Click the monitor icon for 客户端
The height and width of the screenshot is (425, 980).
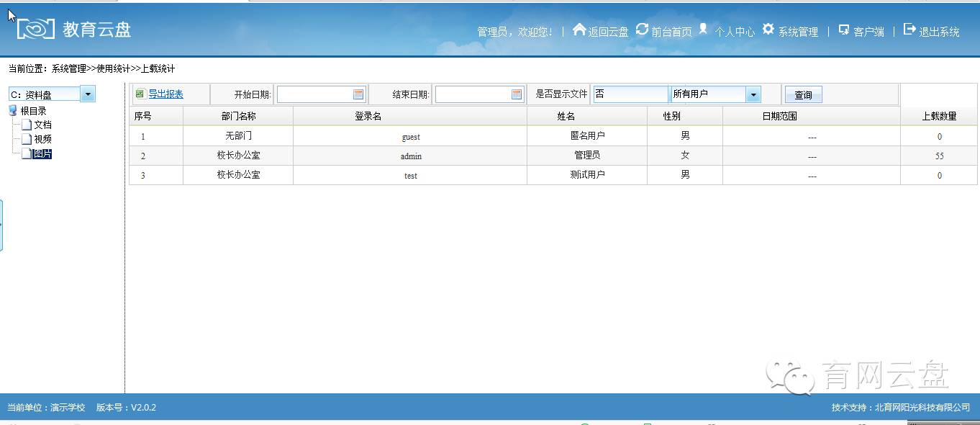click(844, 30)
